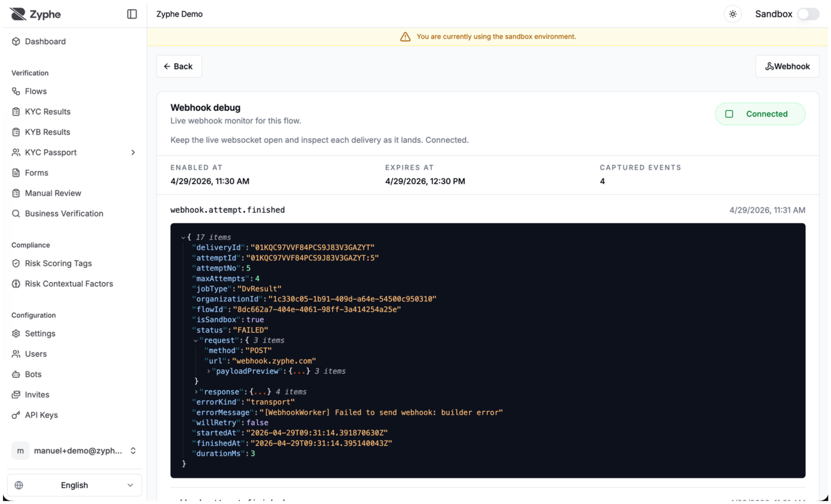Click the KYC Results clipboard icon
831x504 pixels.
point(16,112)
